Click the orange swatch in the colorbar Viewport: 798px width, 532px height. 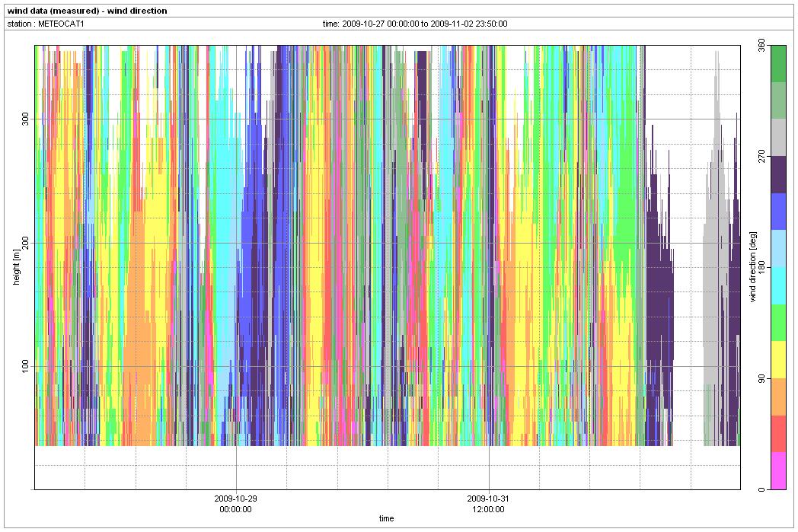click(x=779, y=397)
